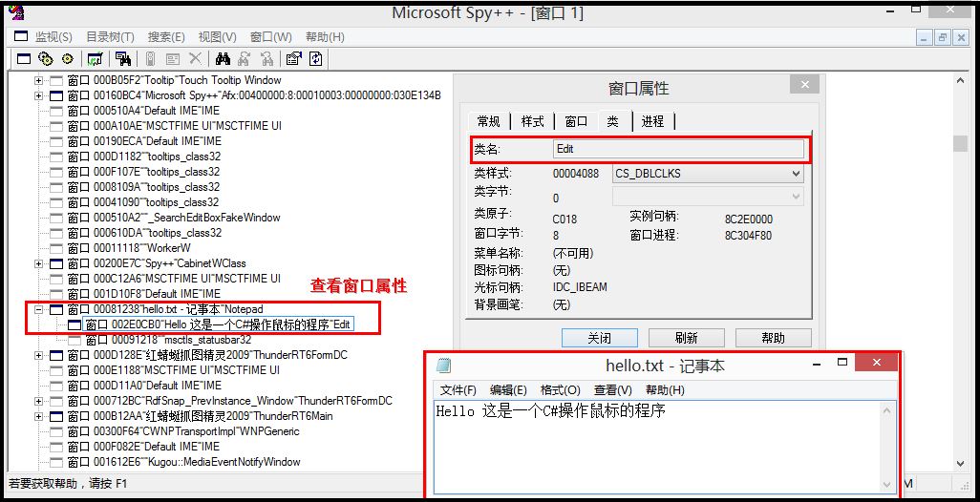Expand the 000D128E ThunderRT6FormDC tree node
The image size is (980, 502).
point(39,355)
